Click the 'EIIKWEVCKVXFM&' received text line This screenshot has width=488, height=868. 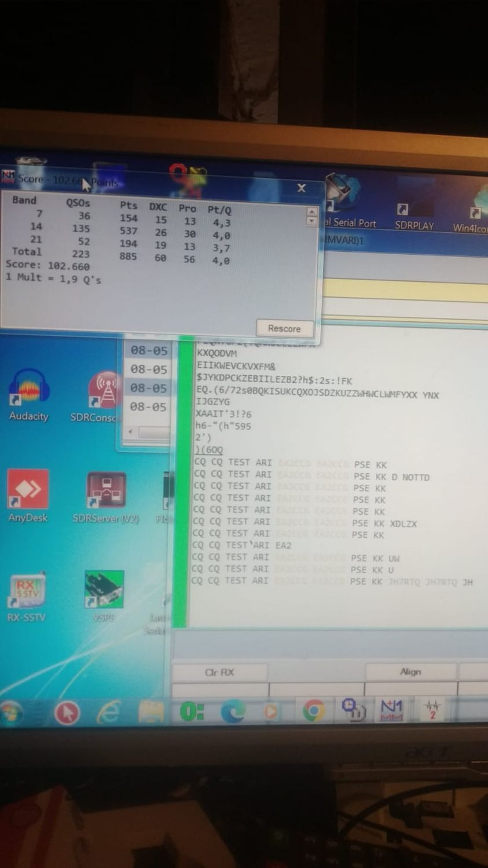(x=236, y=367)
